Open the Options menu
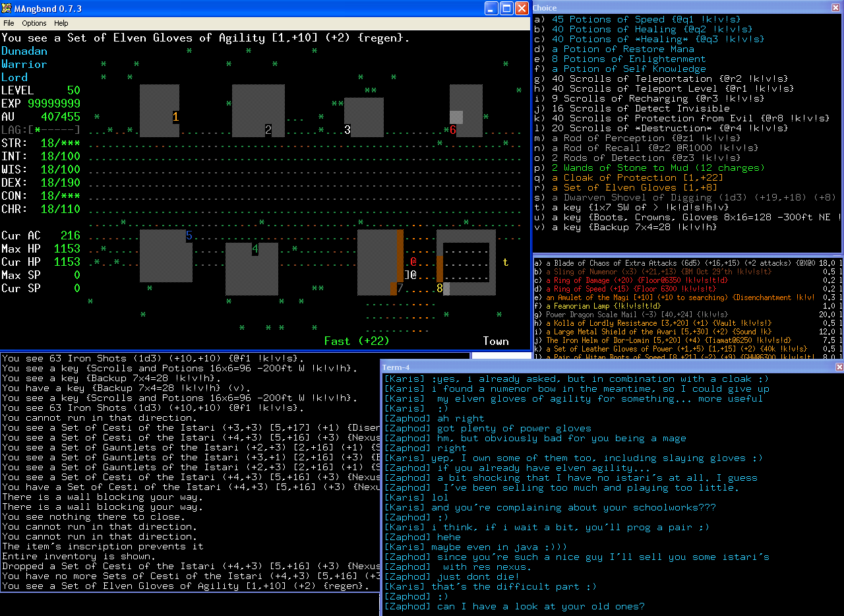 pos(34,23)
